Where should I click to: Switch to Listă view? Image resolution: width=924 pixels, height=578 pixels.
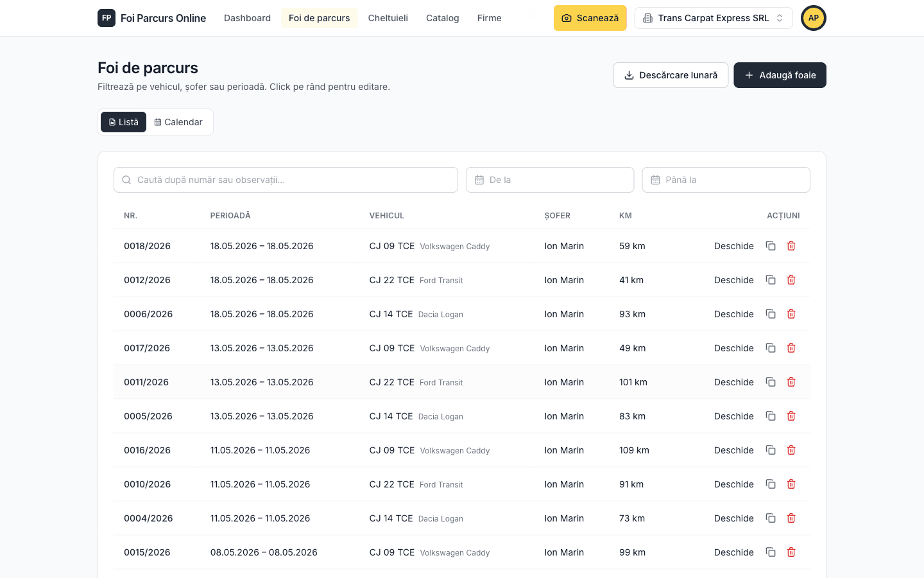[123, 122]
